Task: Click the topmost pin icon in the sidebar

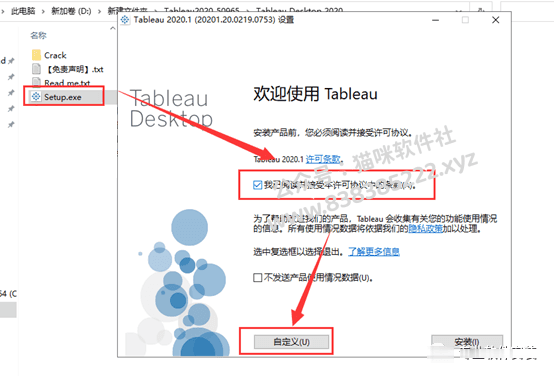Action: pyautogui.click(x=11, y=61)
